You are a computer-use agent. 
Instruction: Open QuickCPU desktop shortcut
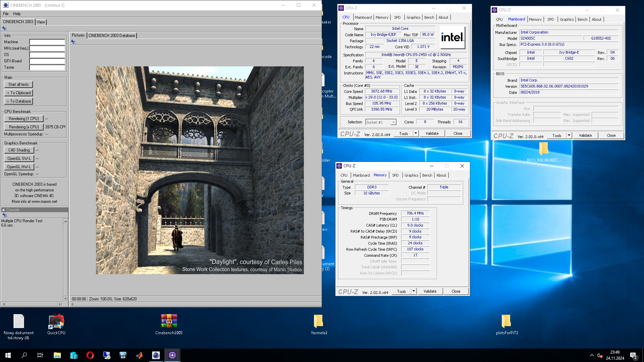(x=56, y=324)
